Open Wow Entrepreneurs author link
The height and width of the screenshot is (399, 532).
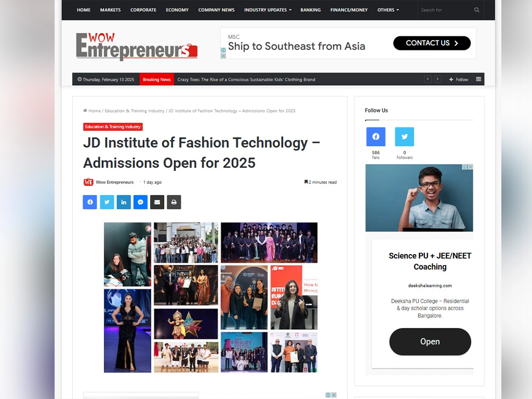(115, 182)
